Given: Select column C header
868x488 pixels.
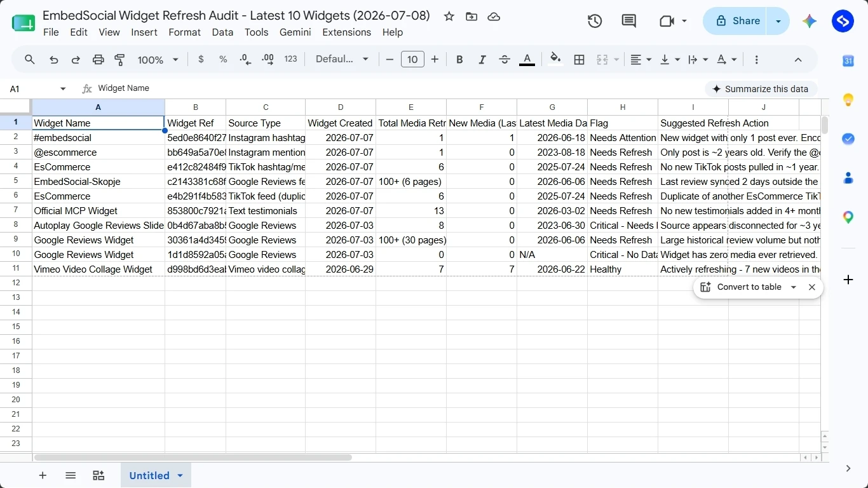Looking at the screenshot, I should click(x=266, y=107).
